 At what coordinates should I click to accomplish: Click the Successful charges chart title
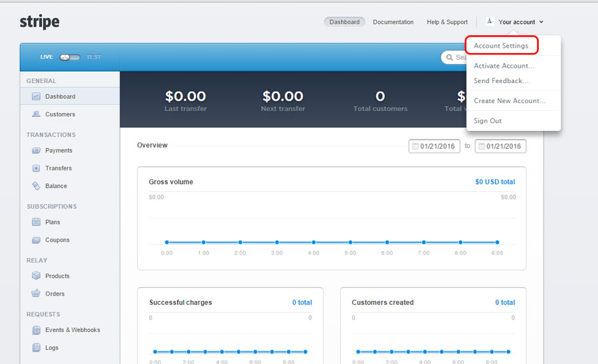[180, 302]
